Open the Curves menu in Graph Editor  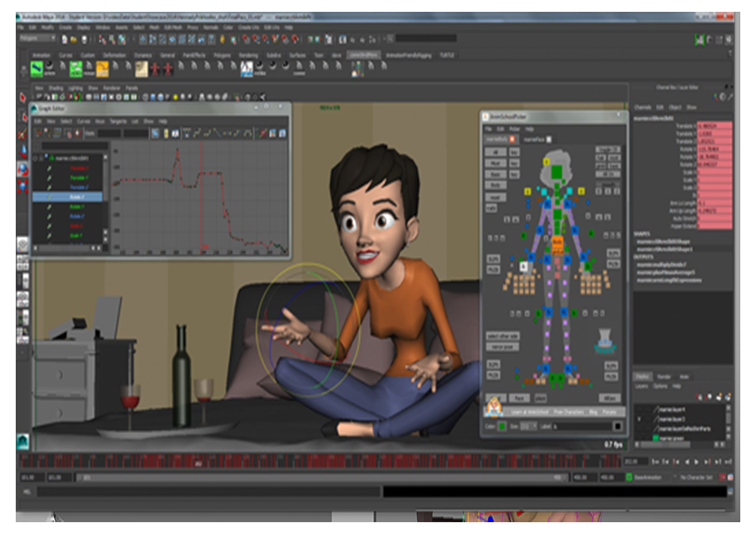point(83,121)
